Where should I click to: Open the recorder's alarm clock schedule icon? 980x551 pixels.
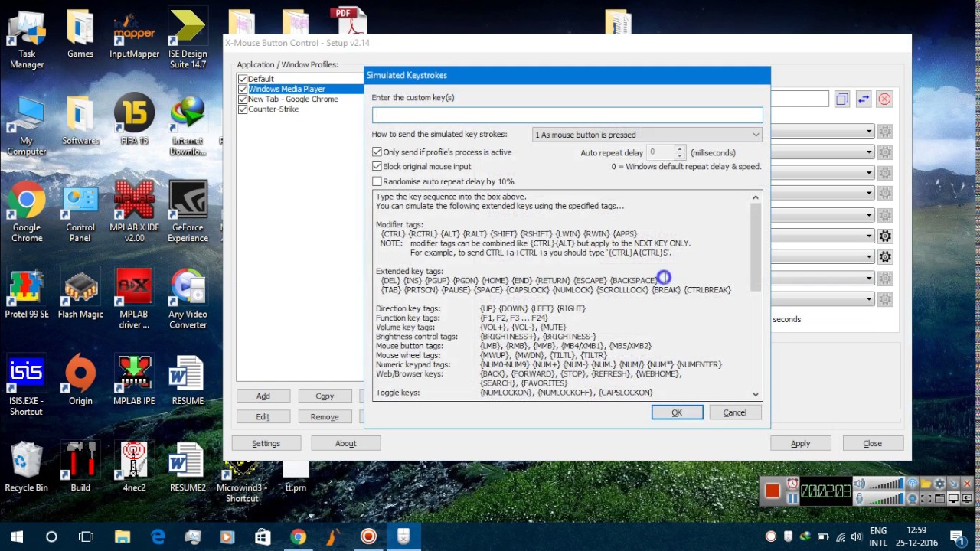[792, 484]
